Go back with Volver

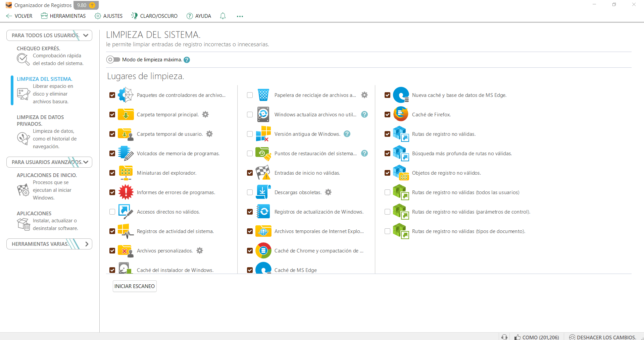pos(19,16)
